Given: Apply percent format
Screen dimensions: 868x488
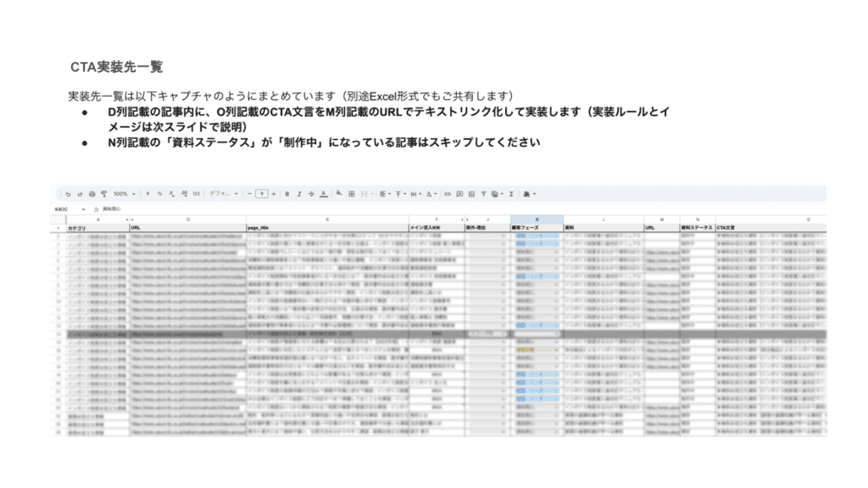Looking at the screenshot, I should [159, 194].
